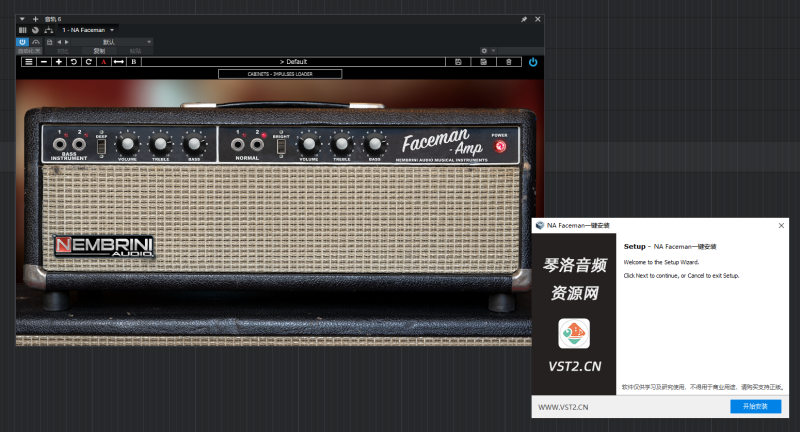This screenshot has width=800, height=432.
Task: Toggle the blue plugin power button
Action: [x=533, y=62]
